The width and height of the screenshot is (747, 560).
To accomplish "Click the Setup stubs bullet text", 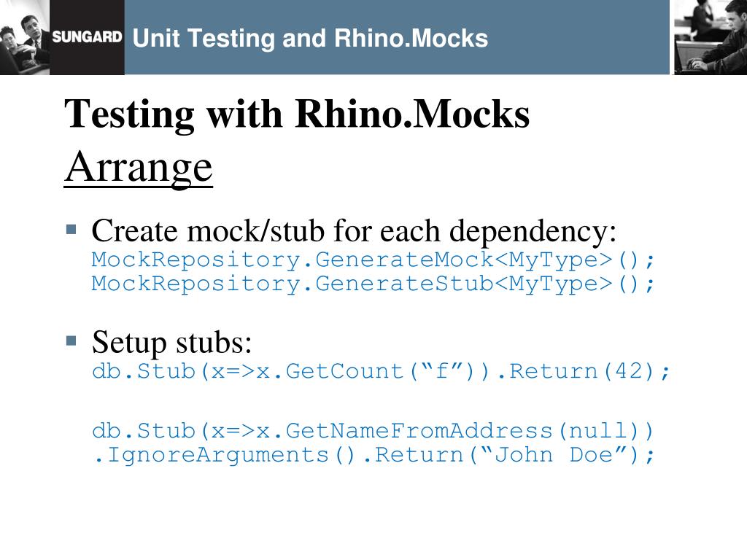I will click(x=172, y=342).
